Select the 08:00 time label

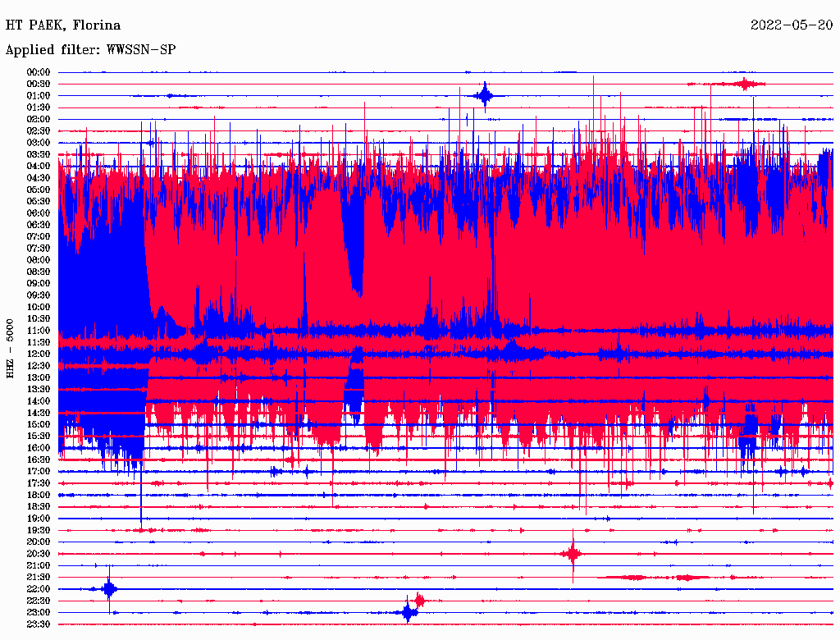point(39,260)
